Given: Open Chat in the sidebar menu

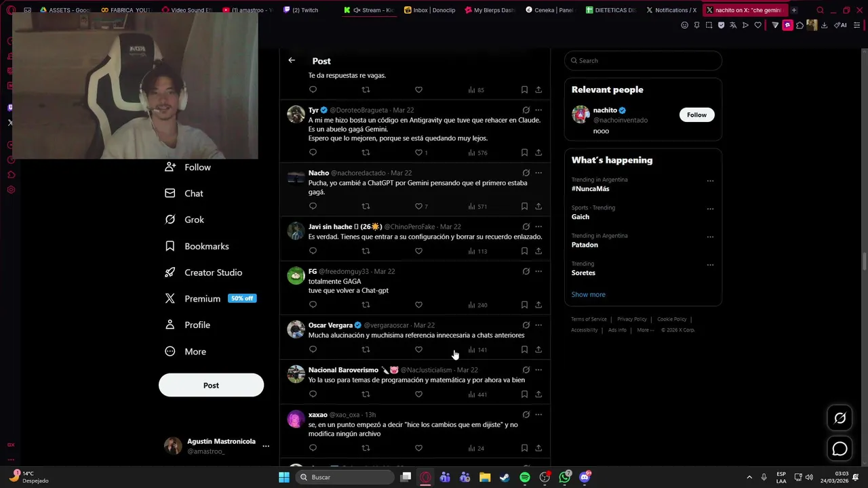Looking at the screenshot, I should (184, 193).
